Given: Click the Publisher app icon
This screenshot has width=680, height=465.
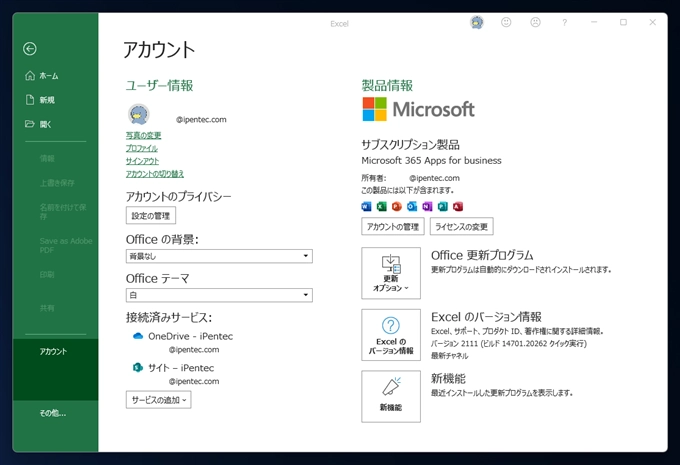Looking at the screenshot, I should (x=443, y=206).
